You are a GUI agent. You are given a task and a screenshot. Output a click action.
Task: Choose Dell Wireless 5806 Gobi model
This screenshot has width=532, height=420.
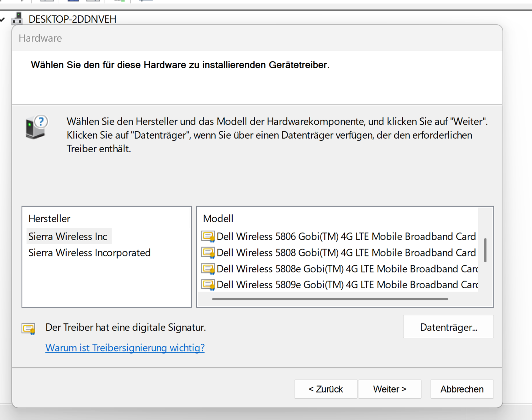point(339,237)
